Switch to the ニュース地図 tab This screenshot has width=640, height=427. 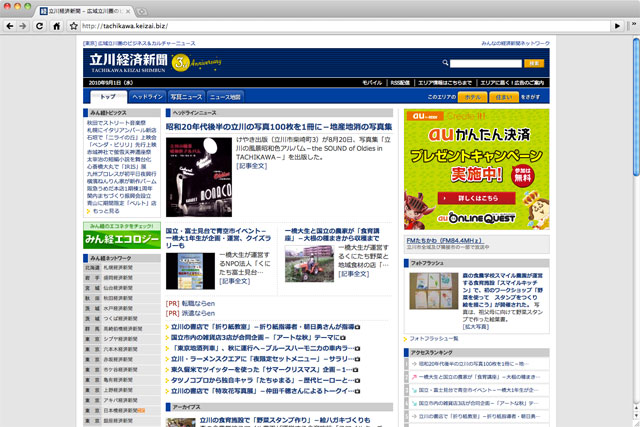(x=225, y=97)
